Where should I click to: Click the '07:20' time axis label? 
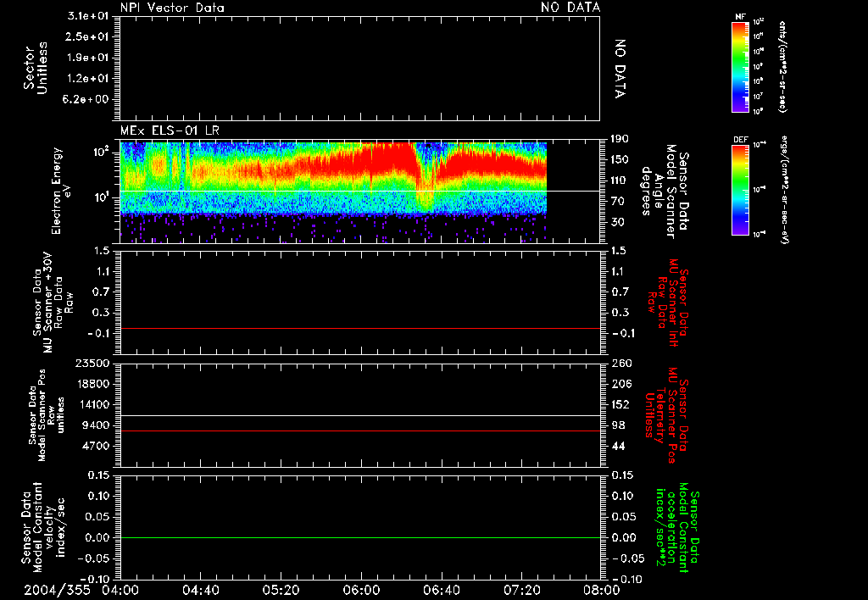coord(522,590)
